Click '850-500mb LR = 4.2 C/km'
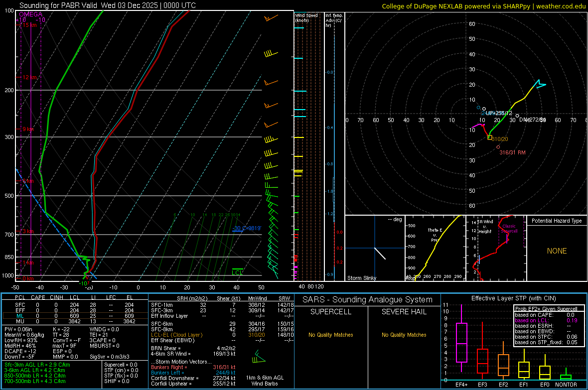The image size is (588, 390). point(35,376)
